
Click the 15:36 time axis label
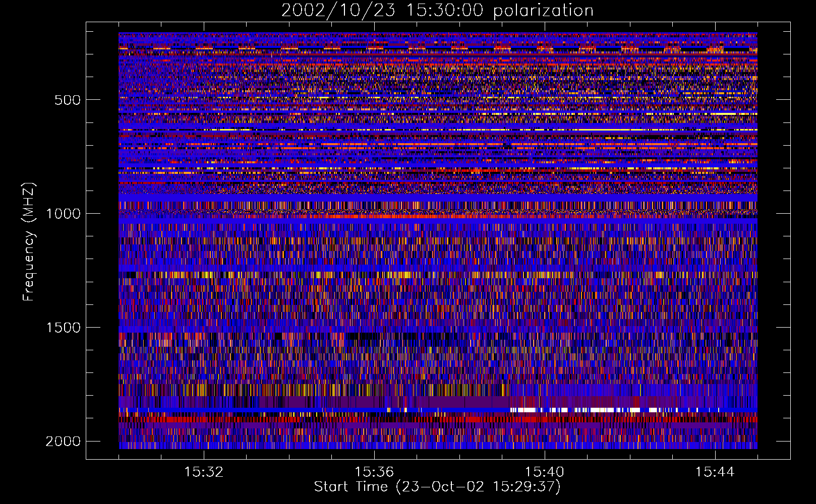(374, 472)
